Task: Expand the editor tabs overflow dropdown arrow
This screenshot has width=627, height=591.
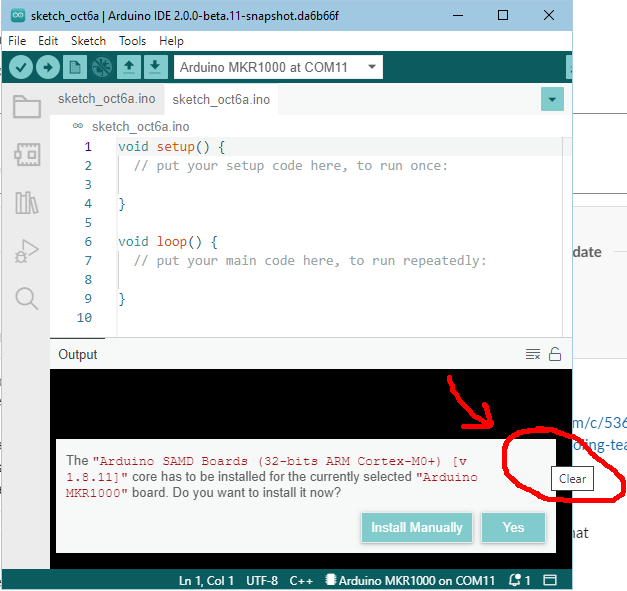Action: [552, 99]
